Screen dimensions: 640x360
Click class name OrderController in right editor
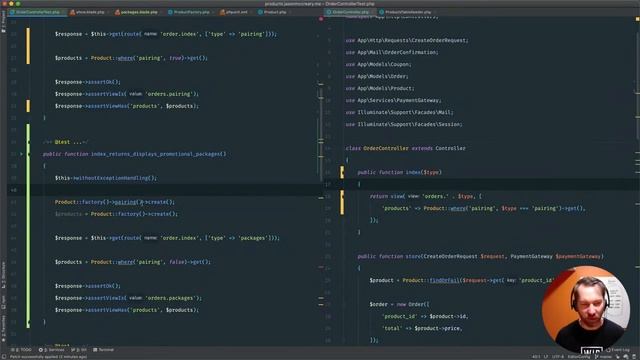pos(386,148)
